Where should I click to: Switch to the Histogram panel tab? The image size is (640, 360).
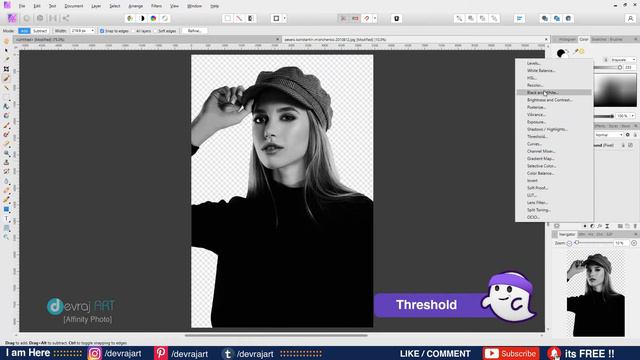[x=567, y=40]
